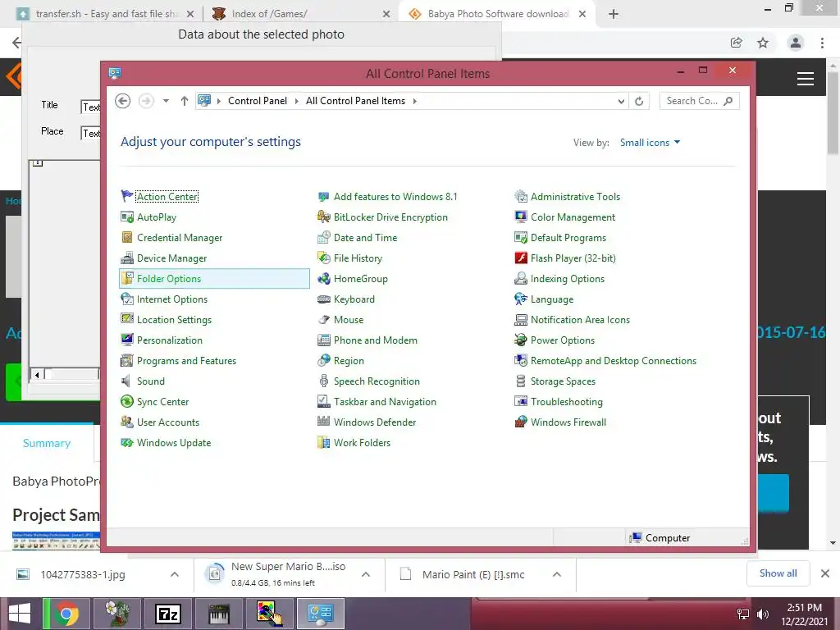Viewport: 840px width, 630px height.
Task: Open Chrome from the taskbar
Action: (x=66, y=614)
